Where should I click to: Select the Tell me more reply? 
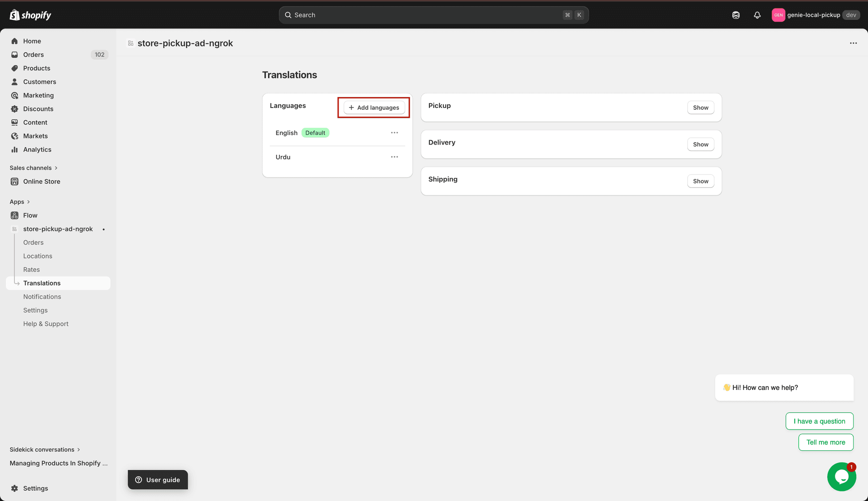click(x=826, y=442)
